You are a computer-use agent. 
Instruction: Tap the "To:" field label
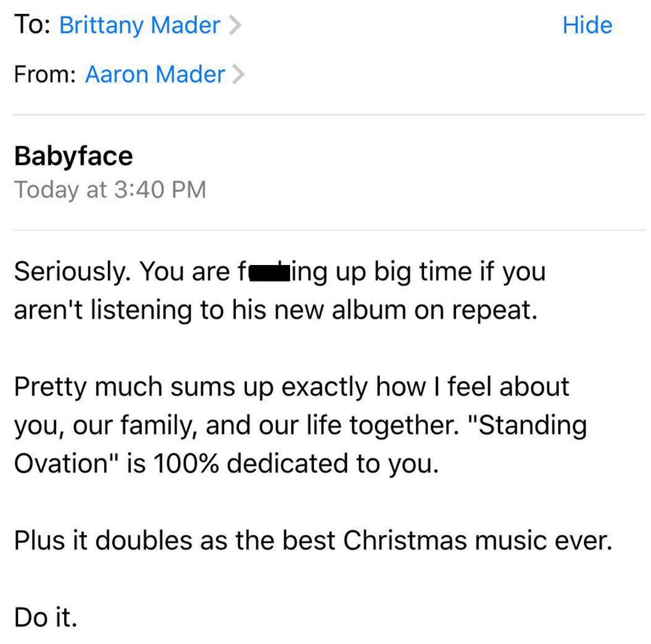click(32, 25)
